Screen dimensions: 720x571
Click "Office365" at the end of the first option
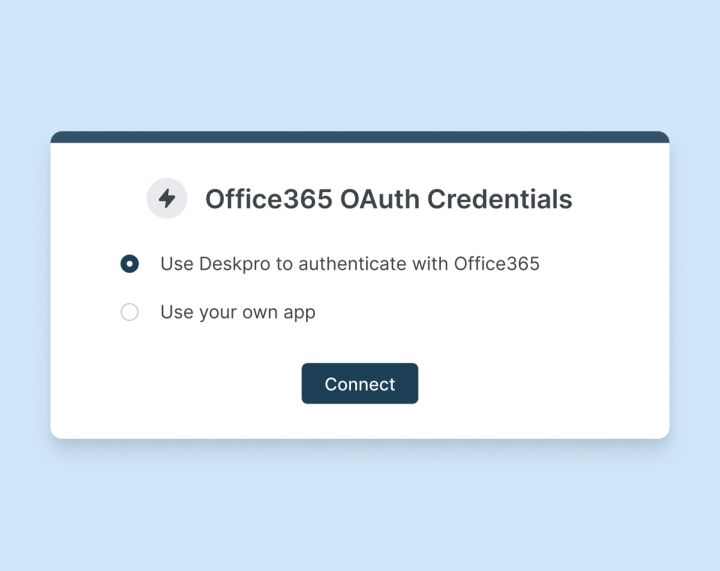[x=496, y=264]
